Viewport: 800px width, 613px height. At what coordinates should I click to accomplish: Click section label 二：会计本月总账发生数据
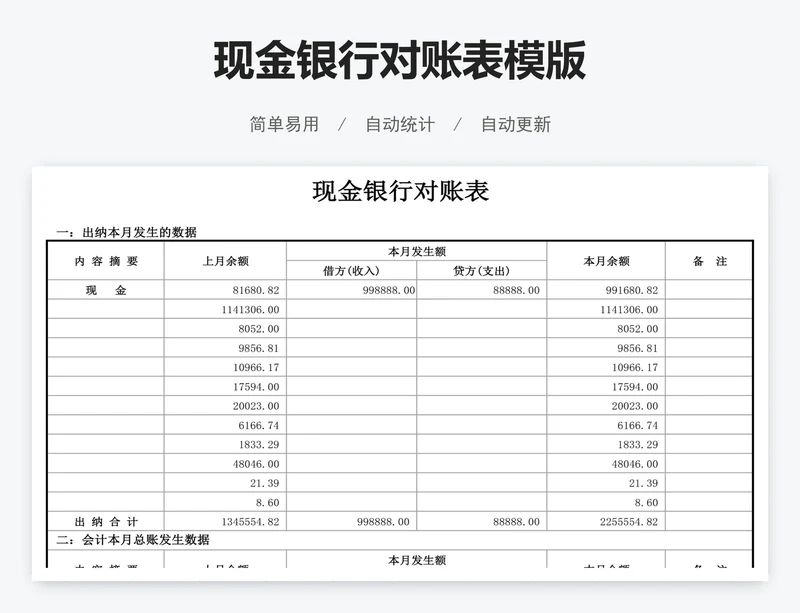click(133, 540)
